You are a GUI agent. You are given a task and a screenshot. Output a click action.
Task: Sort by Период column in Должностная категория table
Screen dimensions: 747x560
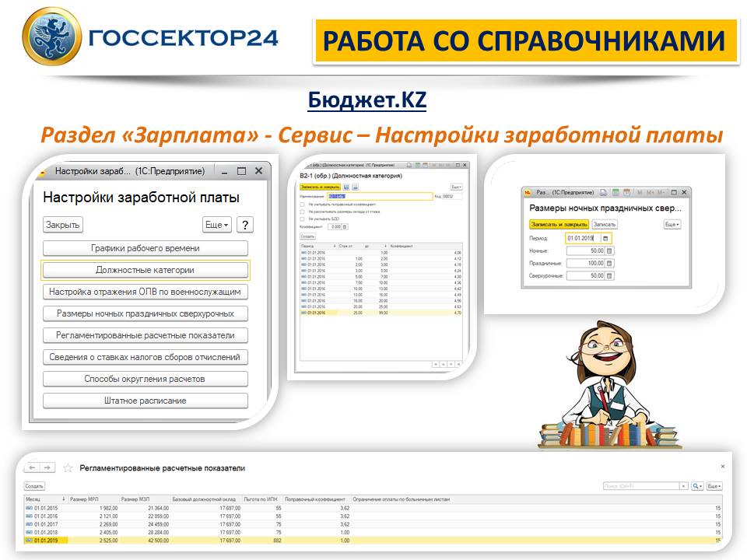click(x=317, y=247)
